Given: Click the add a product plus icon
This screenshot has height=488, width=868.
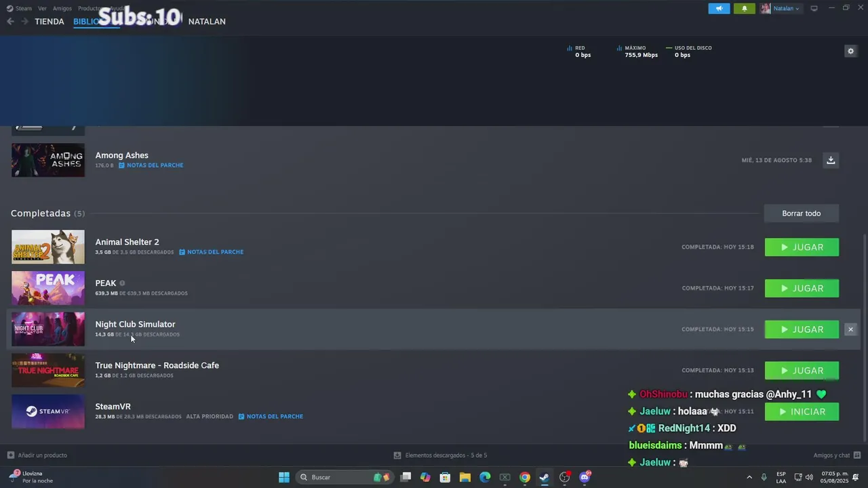Looking at the screenshot, I should [x=10, y=455].
